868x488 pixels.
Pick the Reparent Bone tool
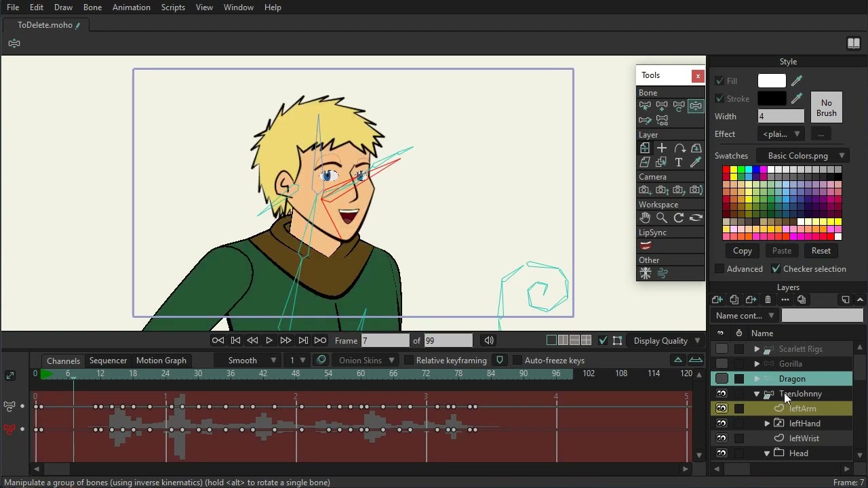(x=679, y=106)
